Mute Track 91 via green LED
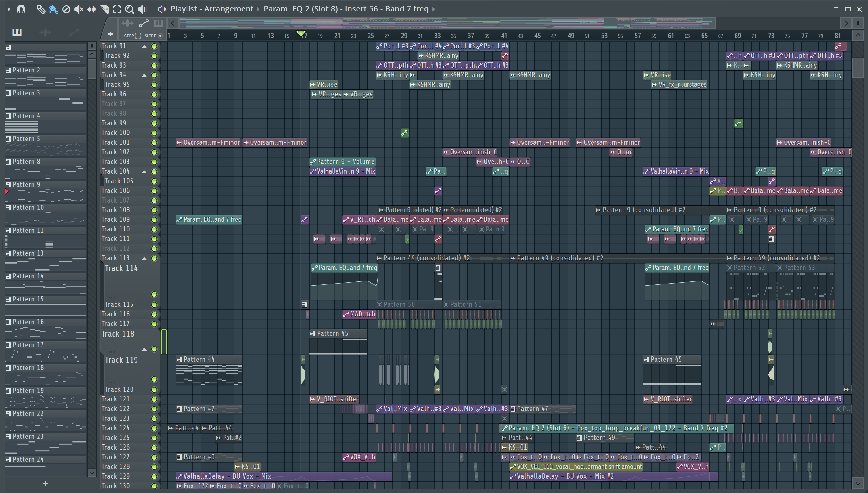Screen dimensions: 868x493 coord(154,46)
